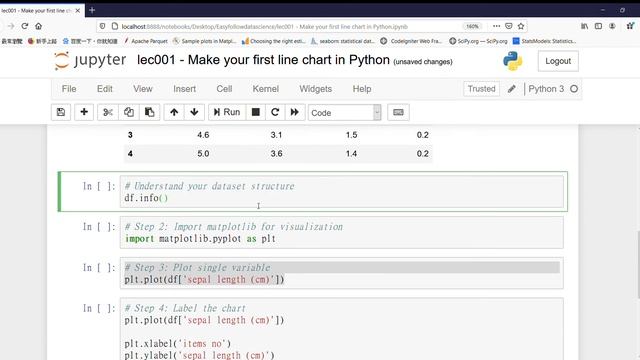Insert a cell below with the plus icon
Viewport: 640px width, 360px height.
point(84,112)
